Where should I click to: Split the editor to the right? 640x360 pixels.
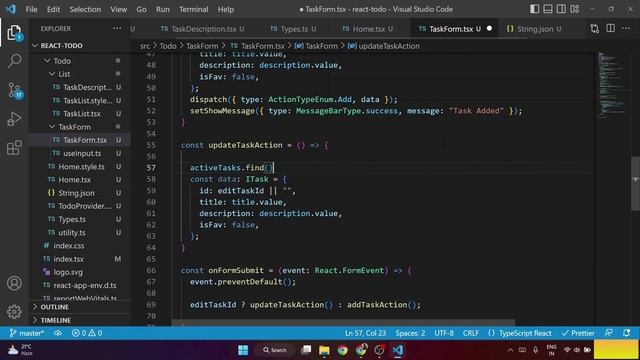611,28
